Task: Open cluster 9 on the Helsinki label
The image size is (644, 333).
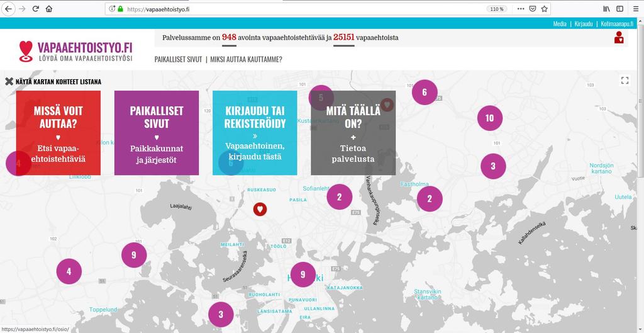Action: coord(303,274)
